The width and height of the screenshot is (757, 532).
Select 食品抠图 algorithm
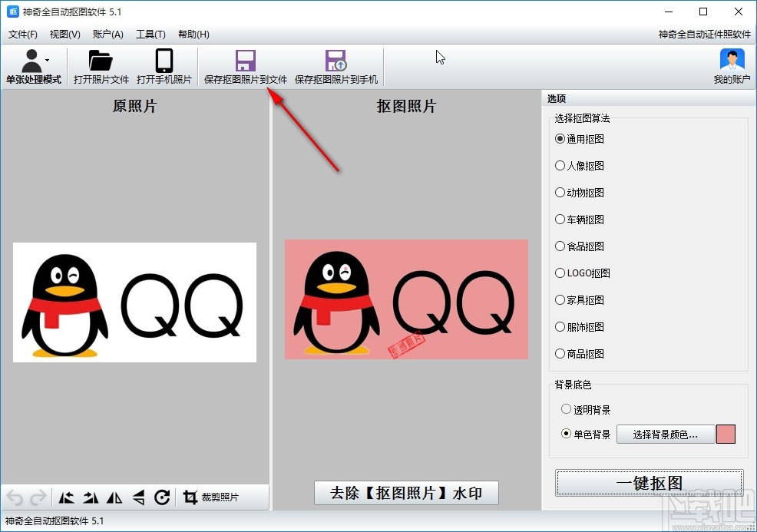pyautogui.click(x=580, y=246)
